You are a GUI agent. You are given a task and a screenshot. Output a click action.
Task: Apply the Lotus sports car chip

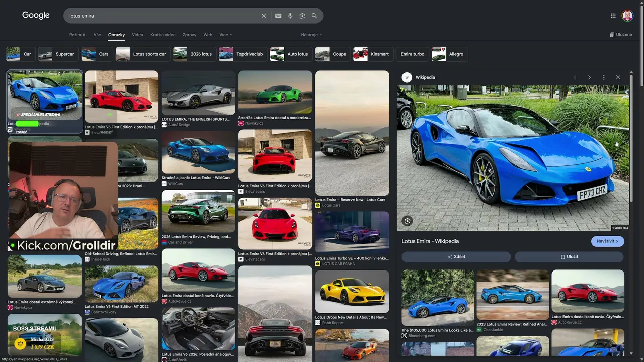(x=143, y=54)
